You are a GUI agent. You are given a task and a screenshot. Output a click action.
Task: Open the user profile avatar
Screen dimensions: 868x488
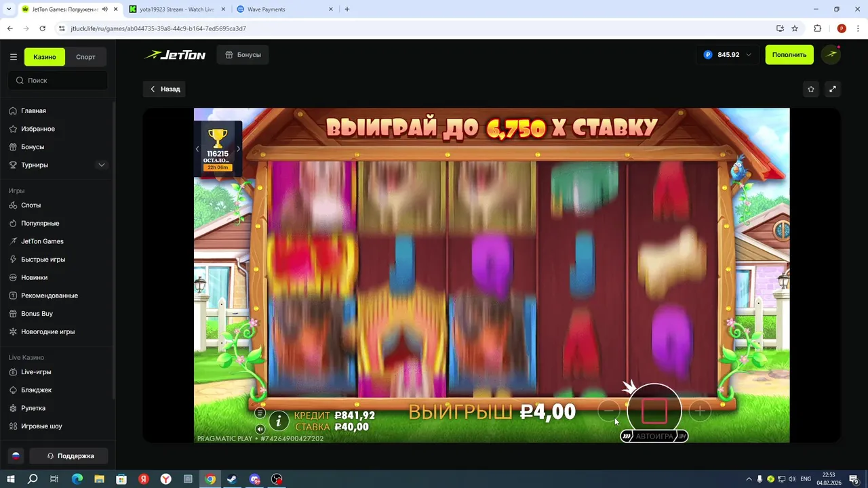831,55
